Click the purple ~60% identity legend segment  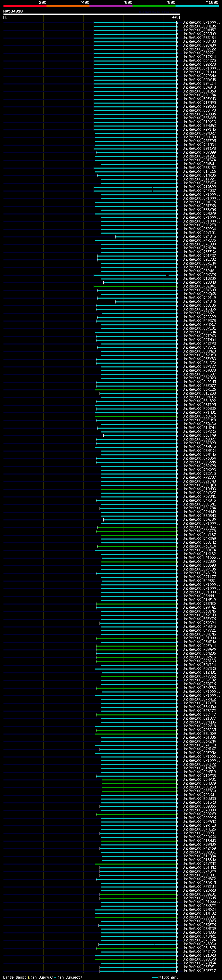tap(111, 6)
